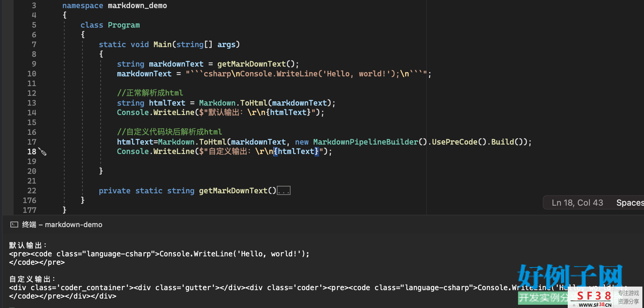The width and height of the screenshot is (644, 308).
Task: Click line number 17 in the gutter
Action: coord(32,142)
